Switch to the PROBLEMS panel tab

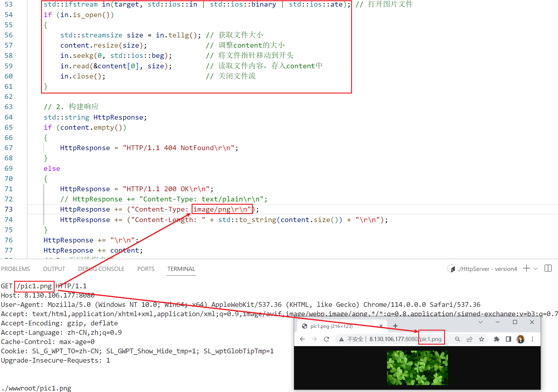[x=16, y=269]
